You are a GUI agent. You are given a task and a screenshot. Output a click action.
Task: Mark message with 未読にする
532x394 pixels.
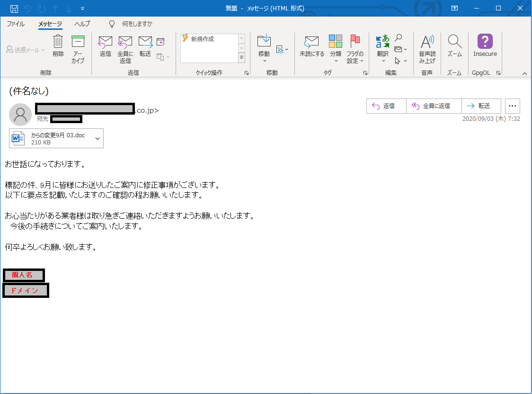pos(311,46)
